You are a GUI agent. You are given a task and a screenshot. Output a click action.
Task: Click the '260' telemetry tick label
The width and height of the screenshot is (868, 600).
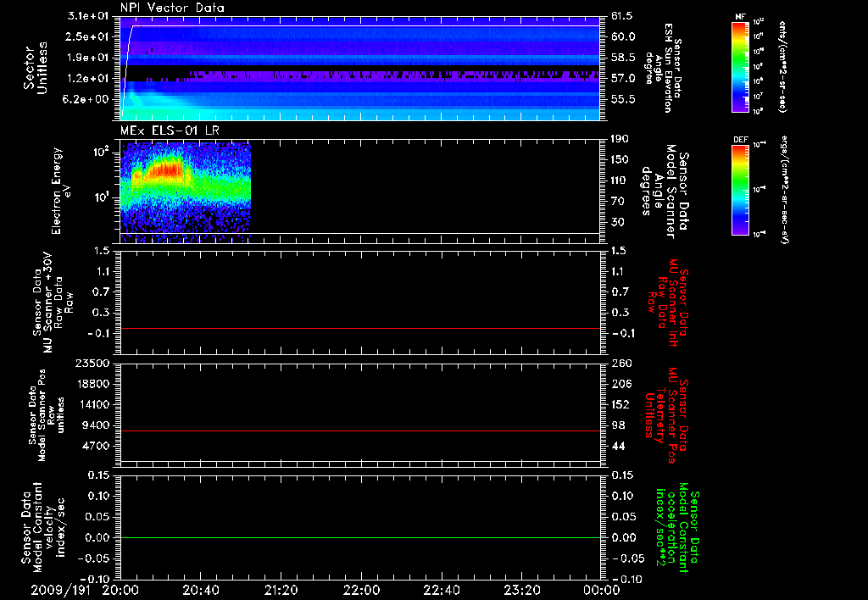(620, 363)
